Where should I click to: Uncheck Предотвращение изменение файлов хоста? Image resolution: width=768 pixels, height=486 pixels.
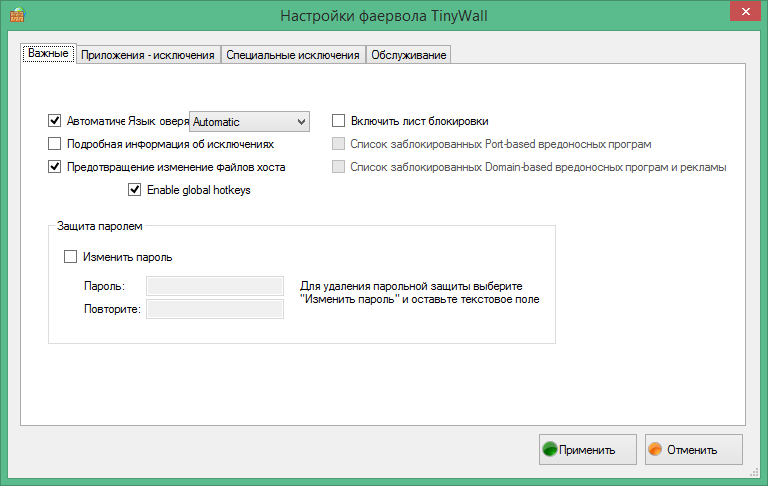54,167
